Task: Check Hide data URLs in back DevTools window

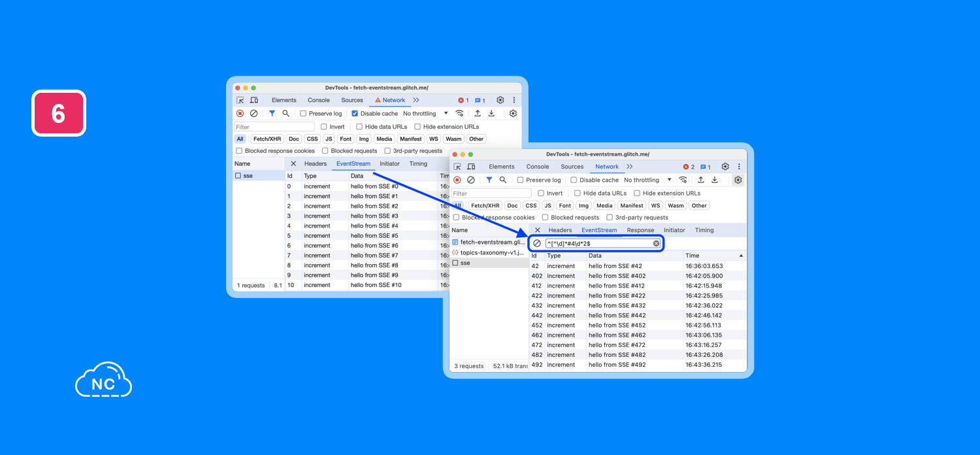Action: [x=359, y=127]
